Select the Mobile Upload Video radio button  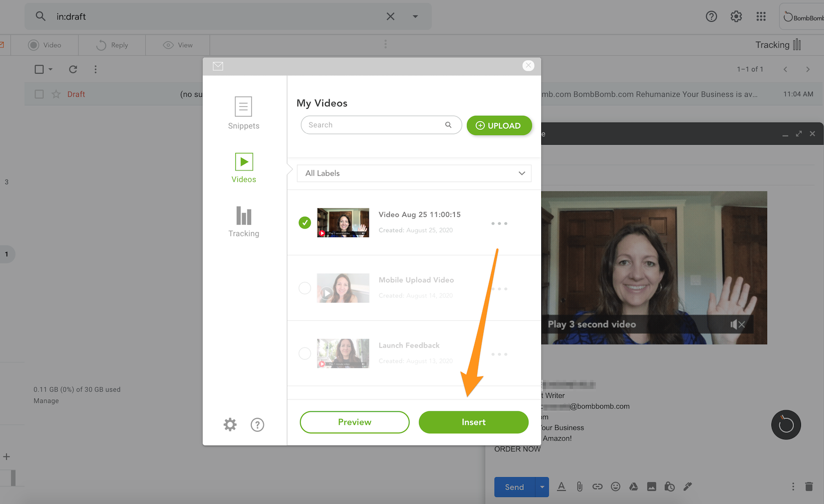point(305,288)
